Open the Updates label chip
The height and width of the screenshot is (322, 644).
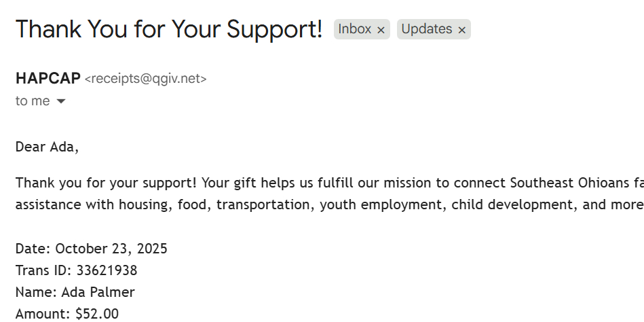(x=426, y=29)
